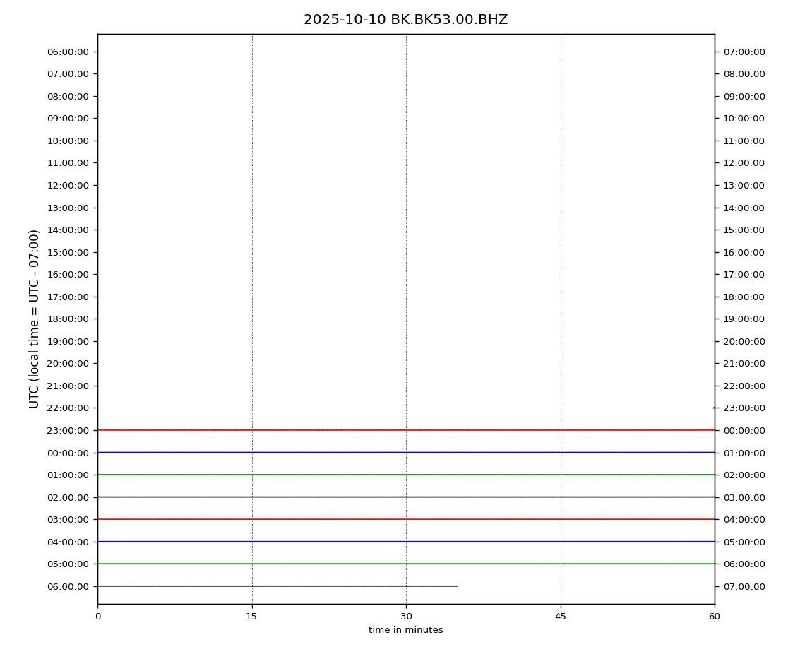Pick the x-axis tick label 60
812x671 pixels.
click(715, 617)
